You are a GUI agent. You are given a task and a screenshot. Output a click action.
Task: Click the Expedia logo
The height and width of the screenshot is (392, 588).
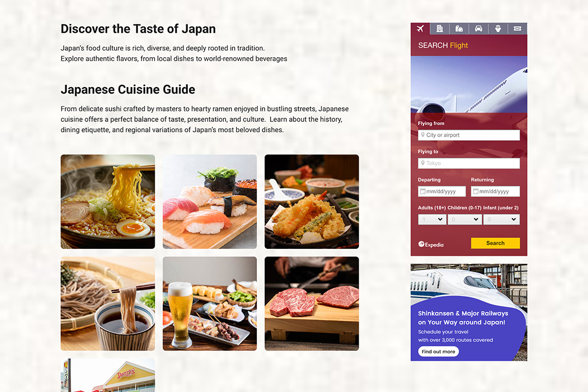pos(431,244)
